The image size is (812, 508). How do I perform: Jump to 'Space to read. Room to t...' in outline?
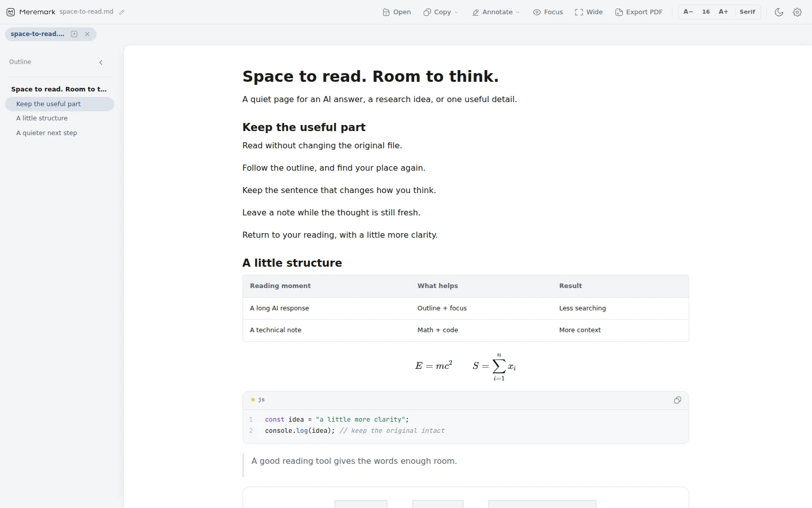59,89
